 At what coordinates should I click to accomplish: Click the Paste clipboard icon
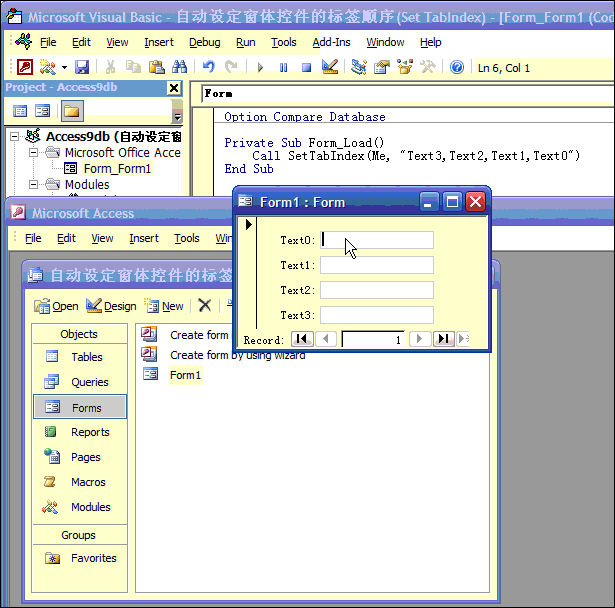(x=156, y=67)
